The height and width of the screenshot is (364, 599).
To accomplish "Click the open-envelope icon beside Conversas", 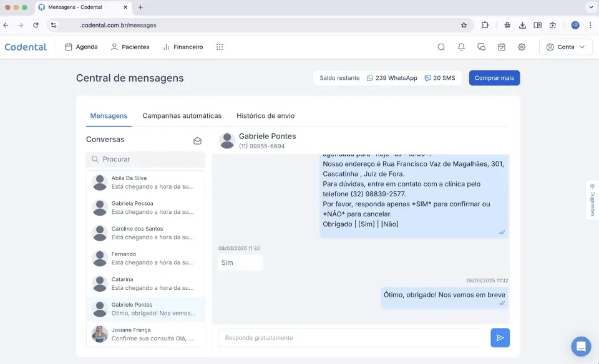I will coord(197,141).
